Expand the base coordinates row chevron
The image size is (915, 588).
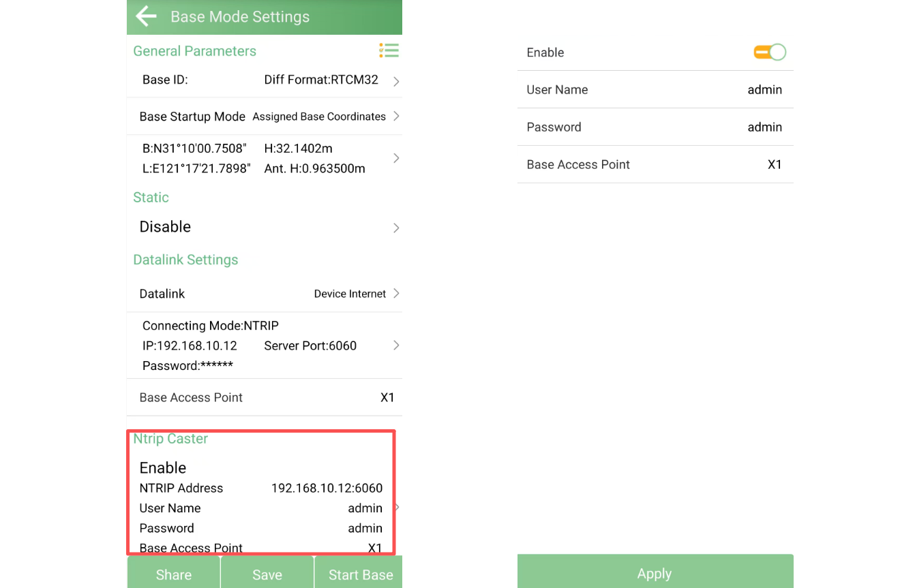(396, 158)
